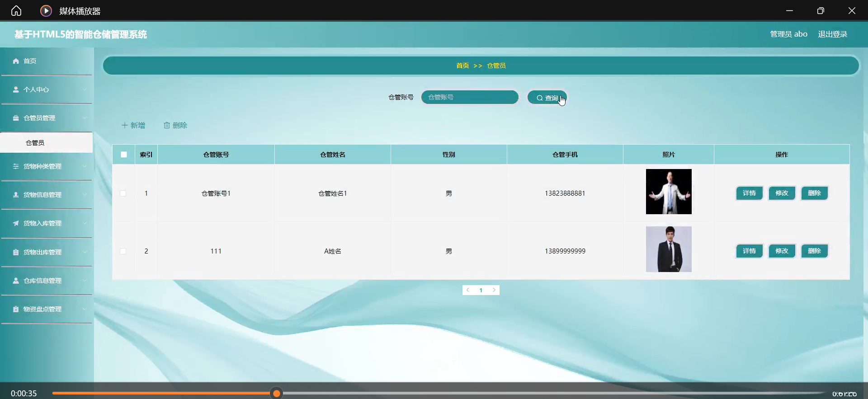Click phone number 13823888881

point(565,193)
